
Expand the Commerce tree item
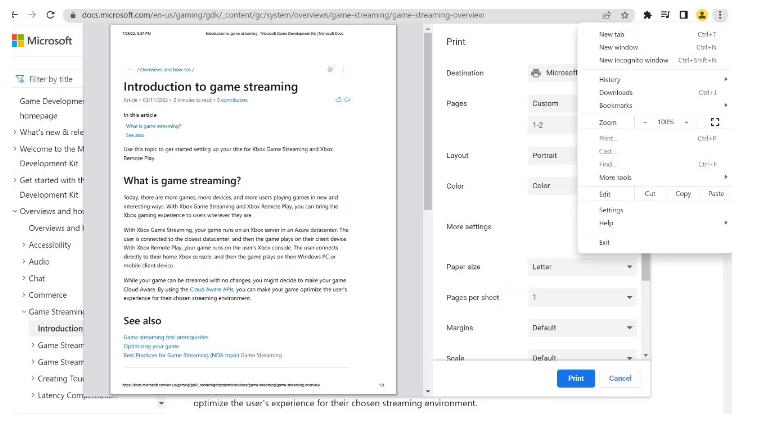click(24, 295)
